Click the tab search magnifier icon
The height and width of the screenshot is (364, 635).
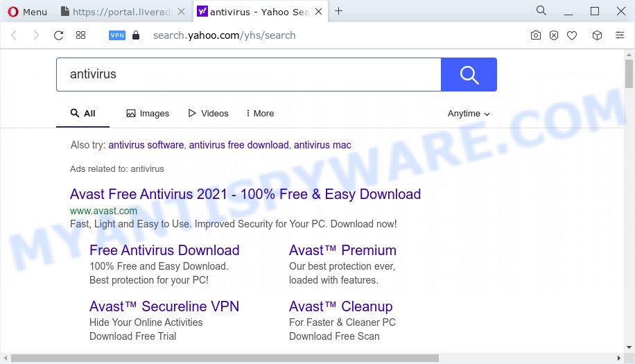[541, 11]
